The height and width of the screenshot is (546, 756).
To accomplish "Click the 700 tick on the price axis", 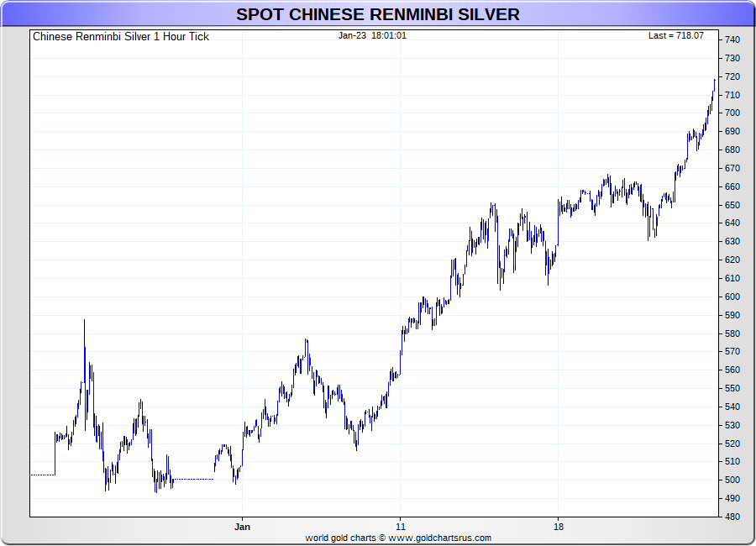I will [732, 113].
